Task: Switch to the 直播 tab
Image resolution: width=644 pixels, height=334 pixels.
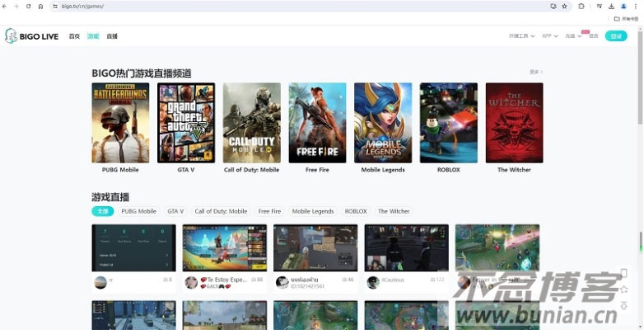Action: (x=112, y=36)
